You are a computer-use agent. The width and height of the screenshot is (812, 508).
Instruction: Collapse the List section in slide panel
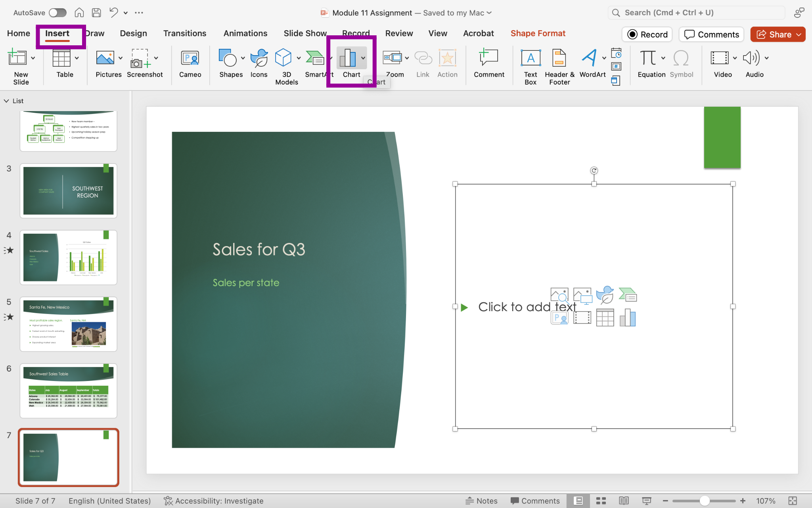coord(6,101)
